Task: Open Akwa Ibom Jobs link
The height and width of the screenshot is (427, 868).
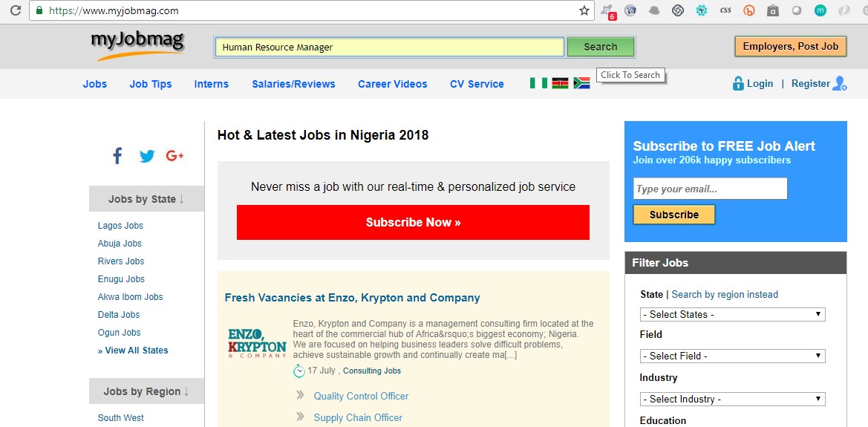Action: [130, 296]
